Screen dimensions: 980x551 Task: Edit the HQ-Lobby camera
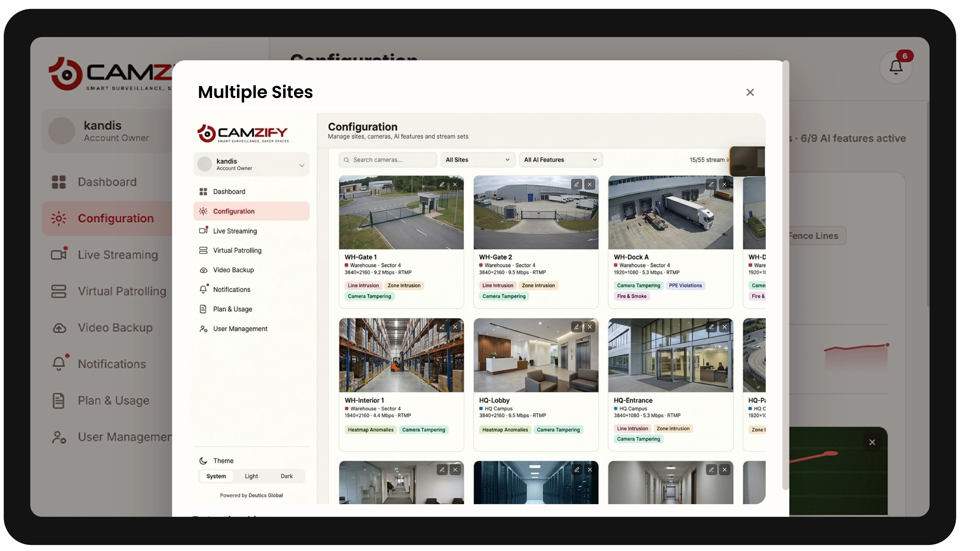pyautogui.click(x=576, y=327)
